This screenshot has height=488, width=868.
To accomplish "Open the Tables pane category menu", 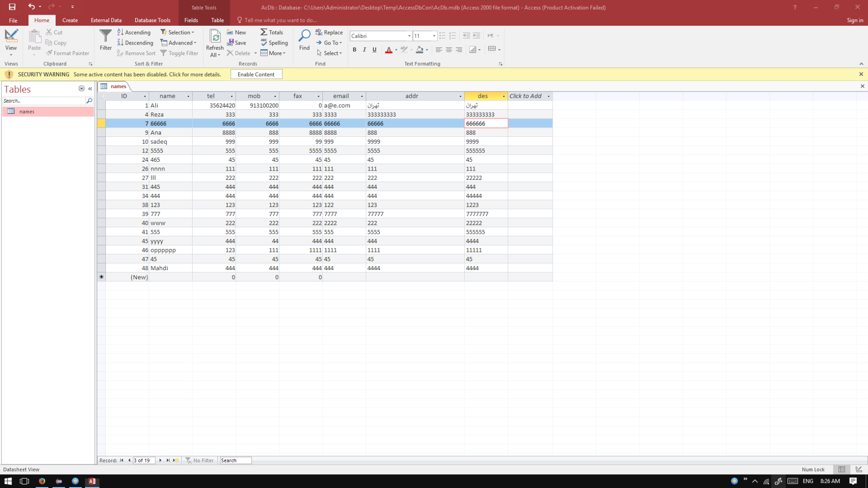I will 81,89.
